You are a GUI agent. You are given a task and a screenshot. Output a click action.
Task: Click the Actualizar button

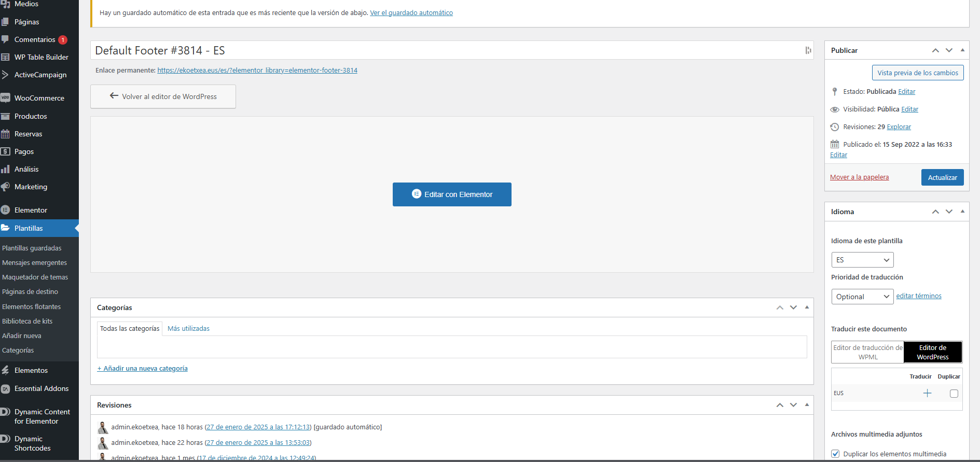click(942, 177)
